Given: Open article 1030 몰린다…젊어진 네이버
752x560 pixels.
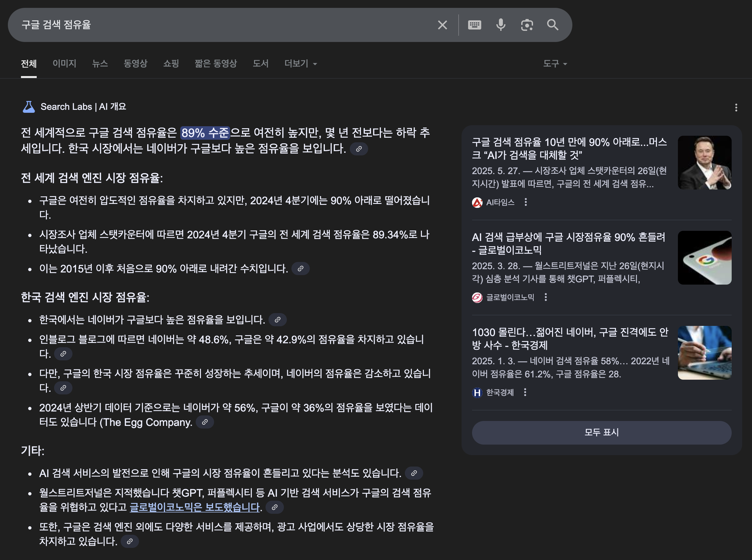Looking at the screenshot, I should pos(570,339).
